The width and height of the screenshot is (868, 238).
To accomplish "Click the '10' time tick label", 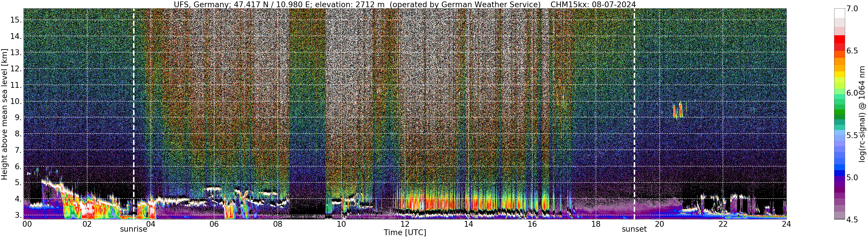I will click(x=341, y=224).
